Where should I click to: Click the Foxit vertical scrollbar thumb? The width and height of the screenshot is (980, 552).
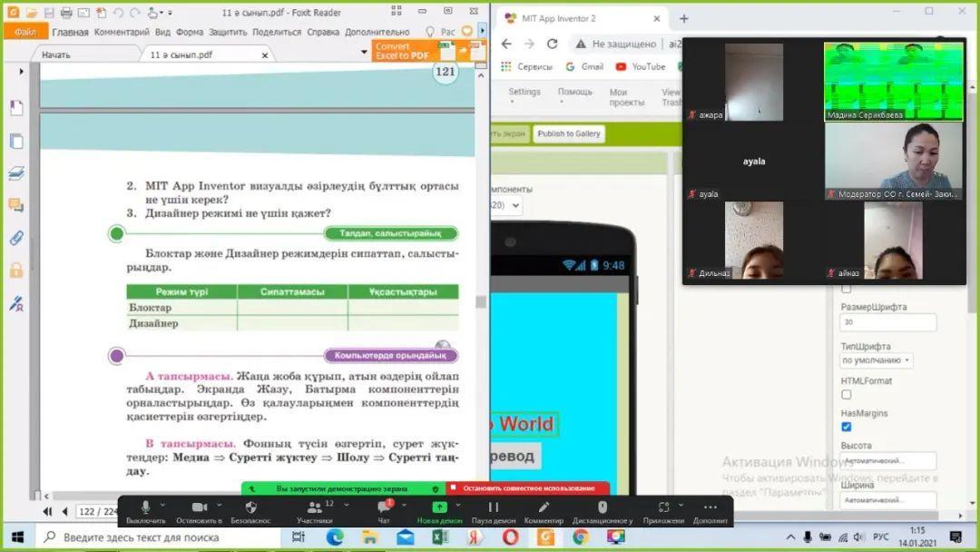(x=481, y=302)
